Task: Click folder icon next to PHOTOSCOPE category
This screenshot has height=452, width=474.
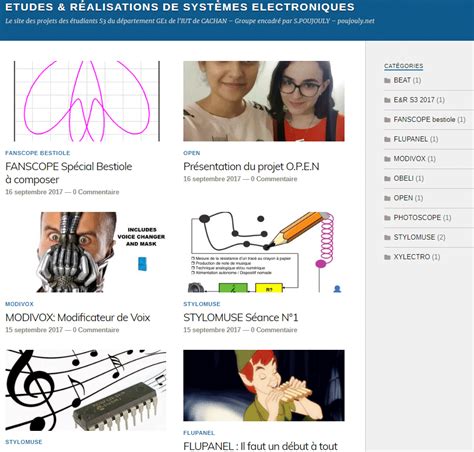Action: (387, 218)
